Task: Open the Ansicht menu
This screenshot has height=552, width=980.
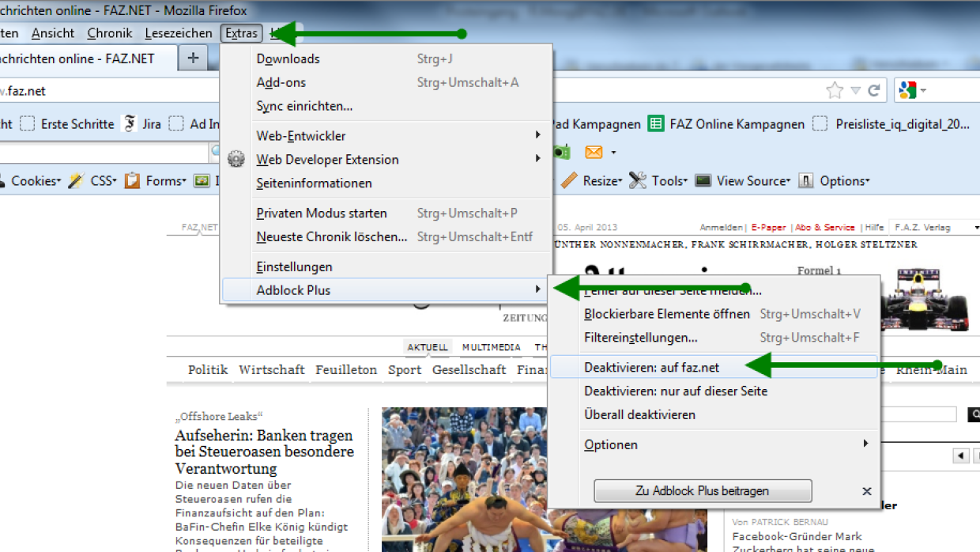Action: [53, 33]
